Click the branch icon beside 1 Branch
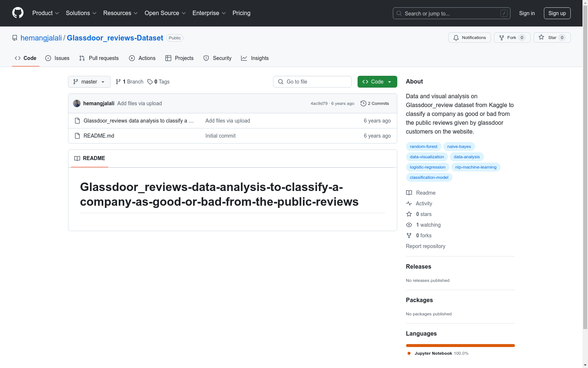The width and height of the screenshot is (588, 368). [x=118, y=82]
